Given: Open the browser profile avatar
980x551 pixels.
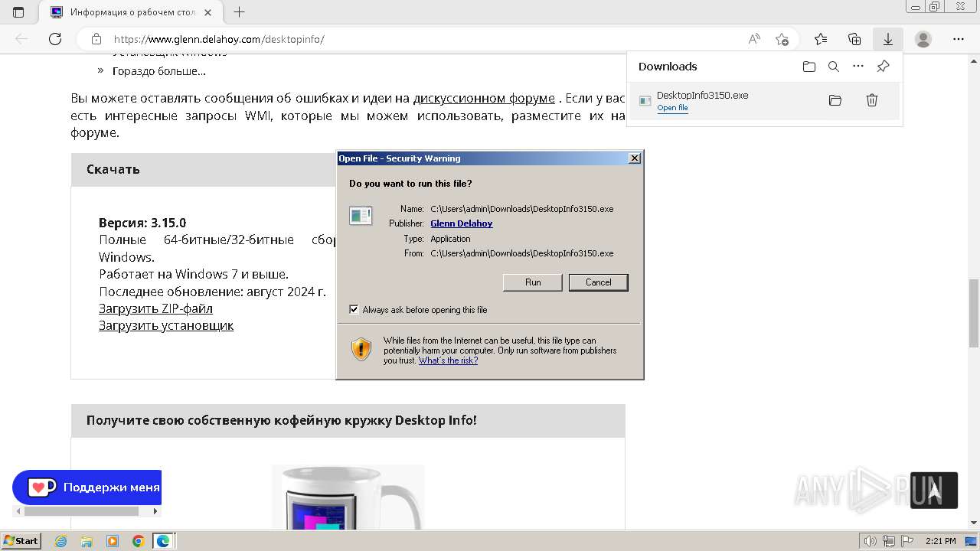Looking at the screenshot, I should (x=923, y=39).
